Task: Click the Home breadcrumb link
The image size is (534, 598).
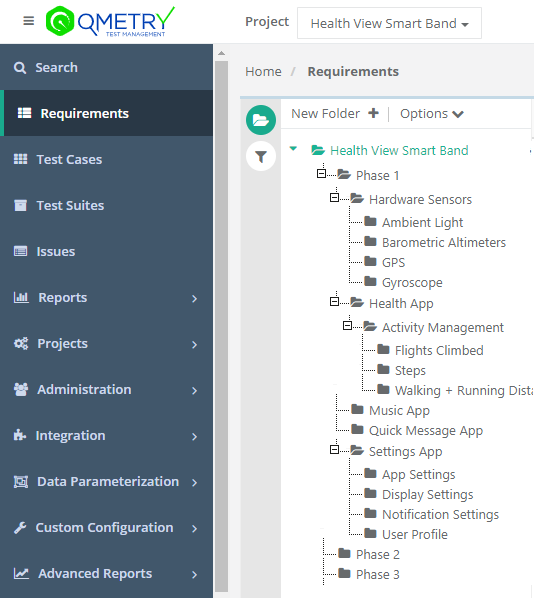Action: (x=263, y=71)
